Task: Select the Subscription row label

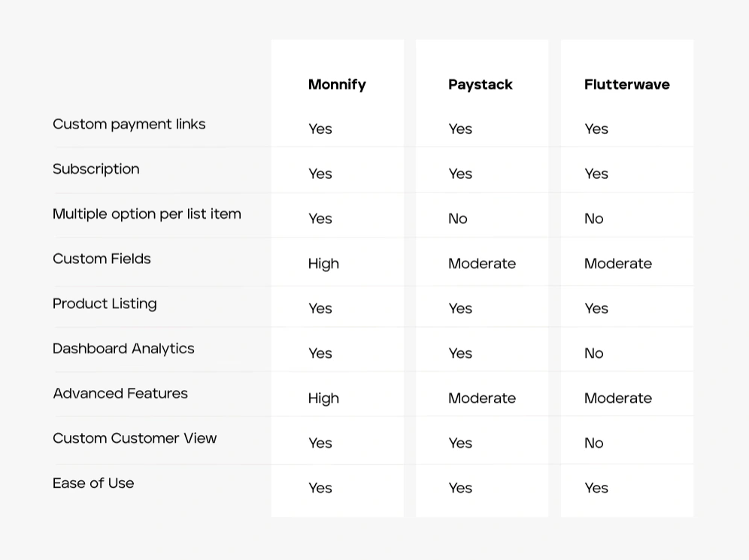Action: (x=96, y=169)
